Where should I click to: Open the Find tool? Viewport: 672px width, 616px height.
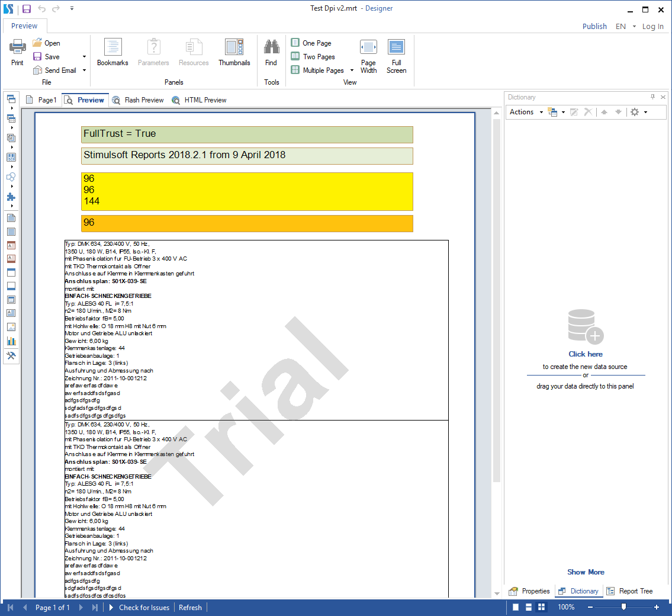coord(271,52)
